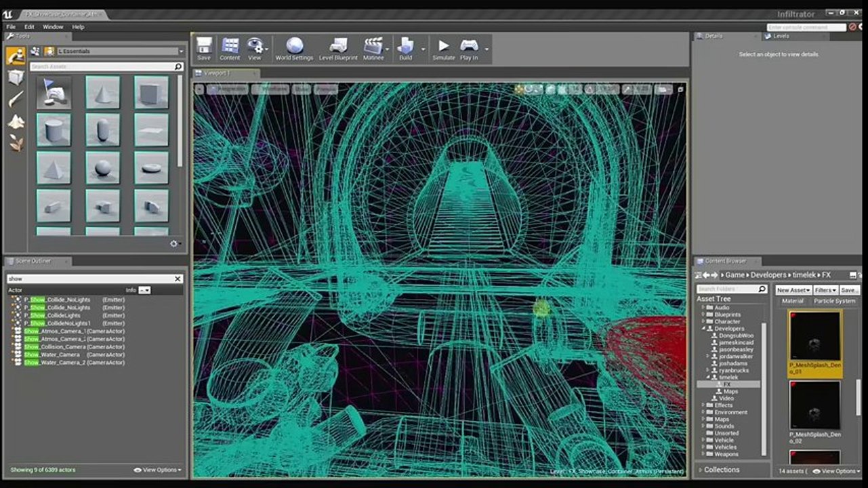Click the Save button in Content Browser
868x488 pixels.
tap(849, 290)
